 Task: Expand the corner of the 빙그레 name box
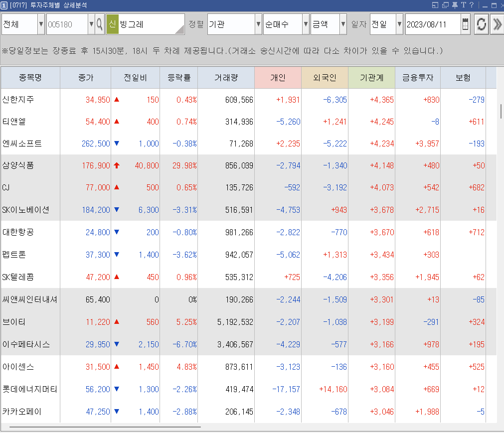(x=179, y=29)
